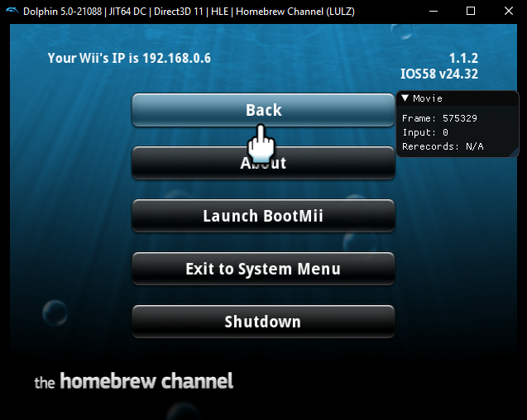Click the Movie overlay title
527x420 pixels.
point(428,98)
